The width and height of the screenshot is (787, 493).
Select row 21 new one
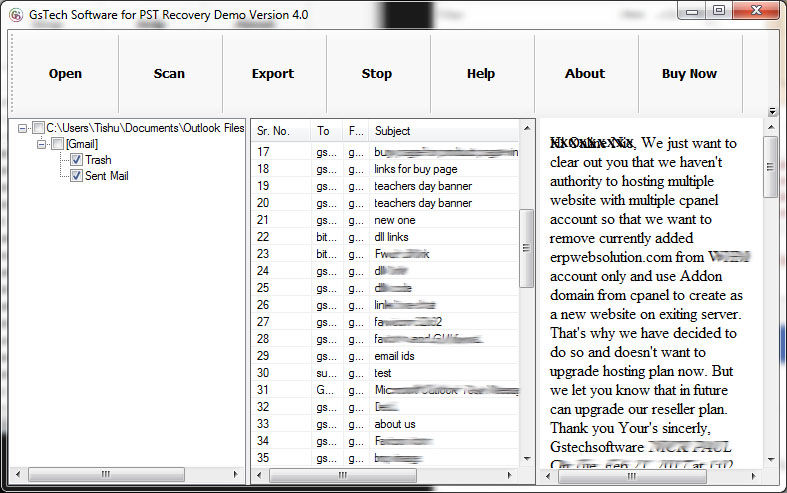tap(385, 220)
